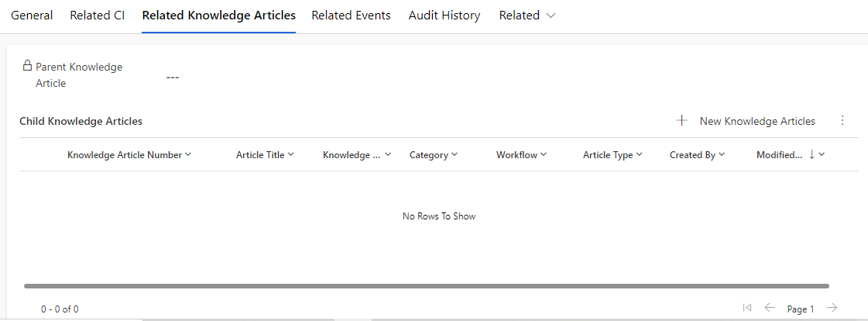Switch to the Audit History tab
Viewport: 868px width, 321px height.
pos(444,16)
